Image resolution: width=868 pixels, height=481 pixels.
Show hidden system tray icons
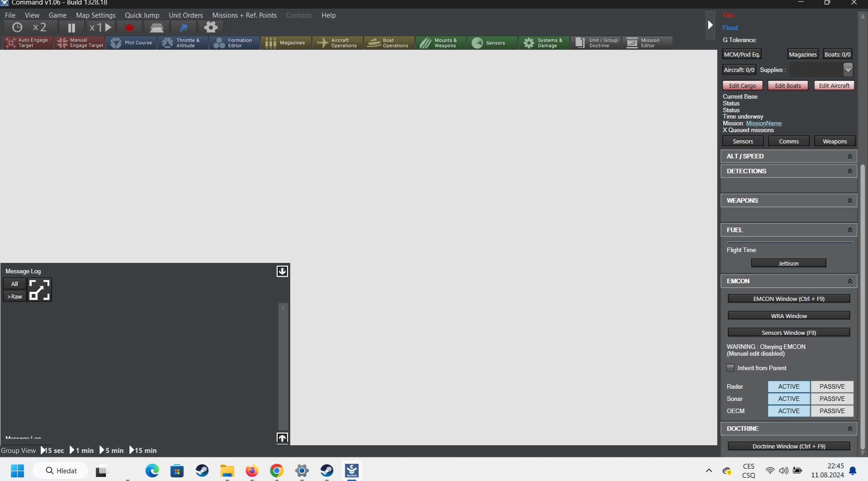pyautogui.click(x=709, y=471)
